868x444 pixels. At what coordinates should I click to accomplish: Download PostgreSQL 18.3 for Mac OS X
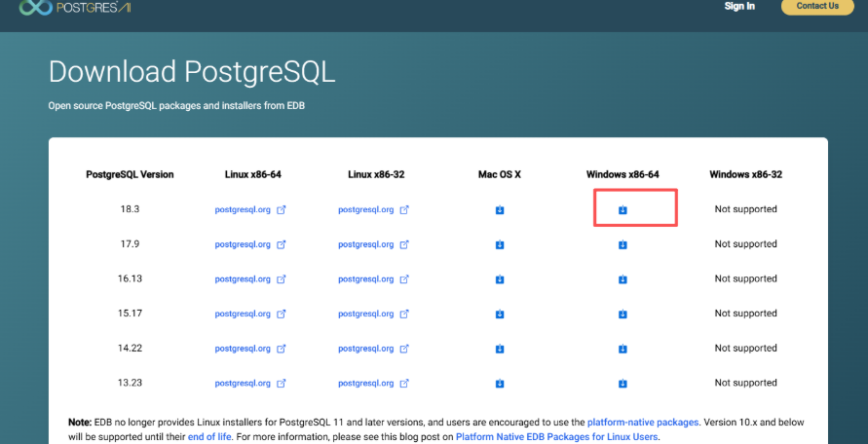click(x=499, y=209)
